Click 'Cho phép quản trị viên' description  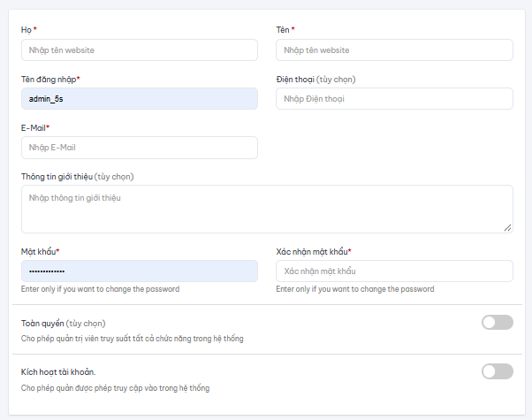tap(133, 339)
